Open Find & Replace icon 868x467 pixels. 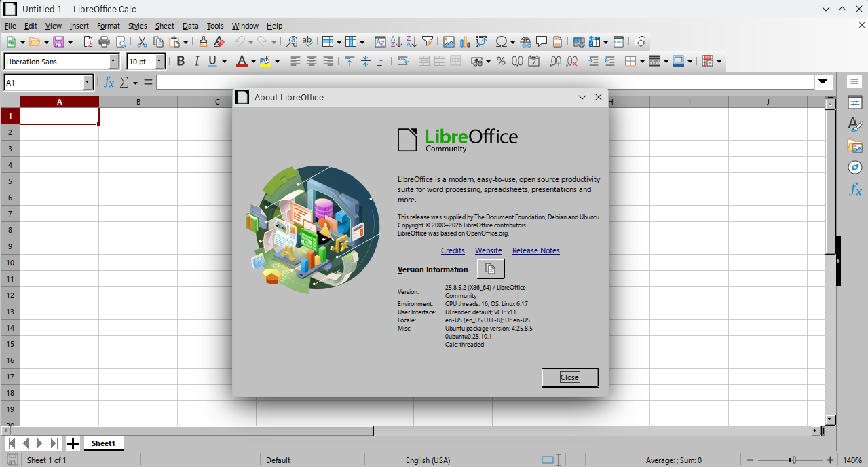293,42
